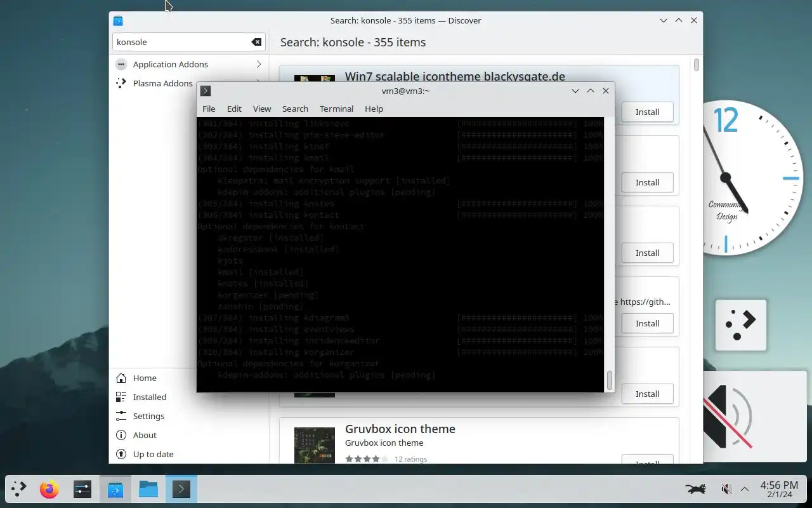Click the Gruvbox icon theme thumbnail
The height and width of the screenshot is (508, 812).
coord(314,445)
